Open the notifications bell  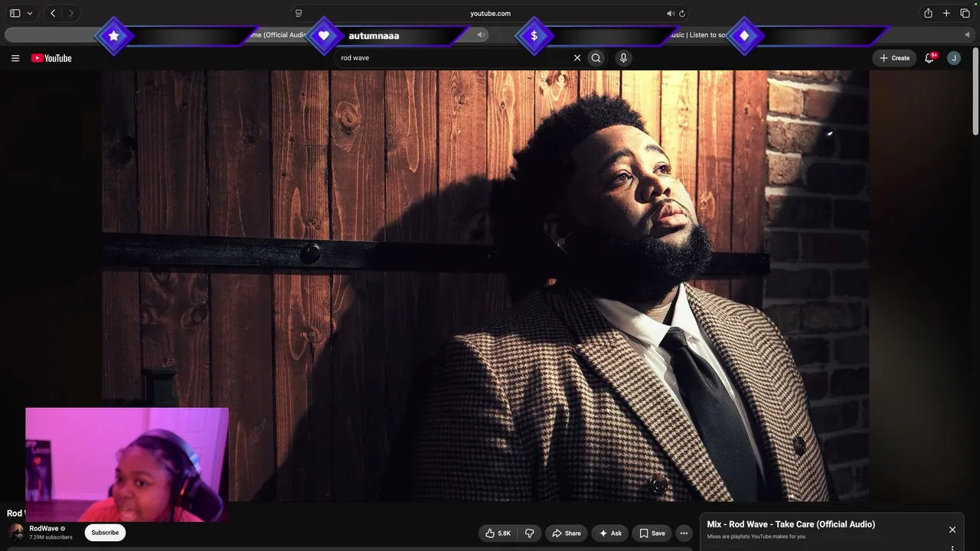[929, 58]
